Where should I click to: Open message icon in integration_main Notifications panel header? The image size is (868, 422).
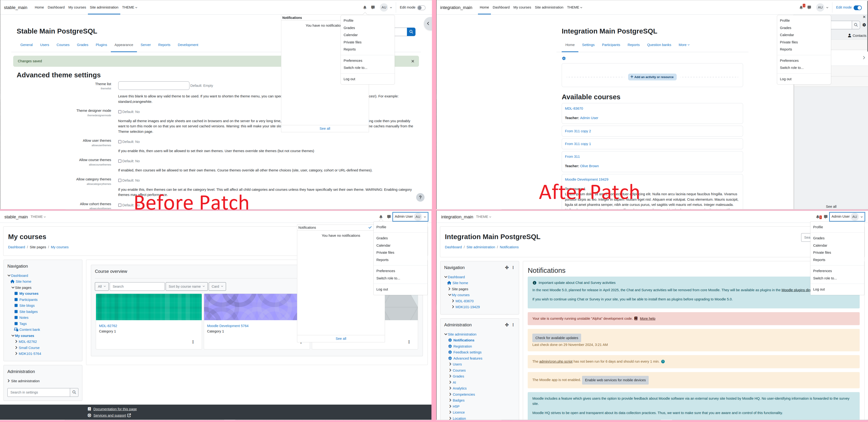point(825,217)
